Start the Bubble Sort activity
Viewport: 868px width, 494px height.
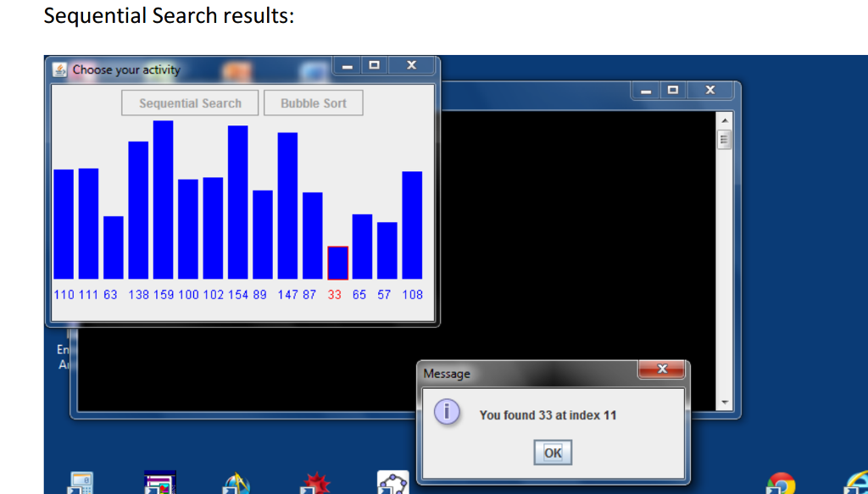click(x=314, y=103)
